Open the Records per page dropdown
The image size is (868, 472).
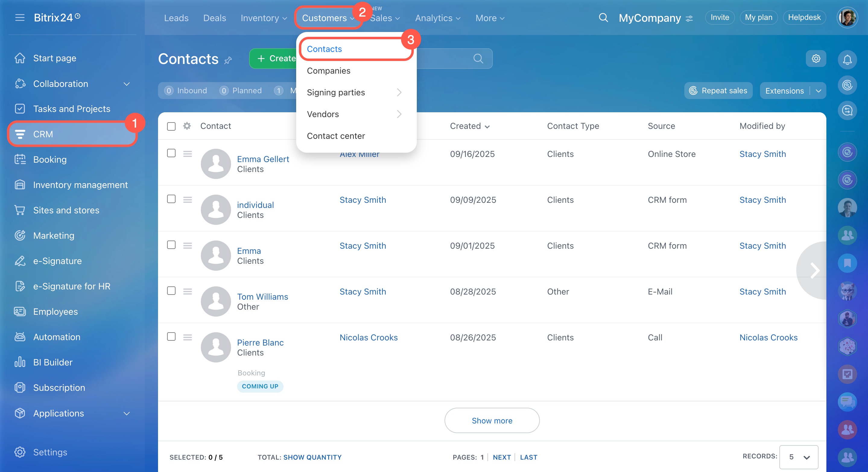tap(798, 457)
